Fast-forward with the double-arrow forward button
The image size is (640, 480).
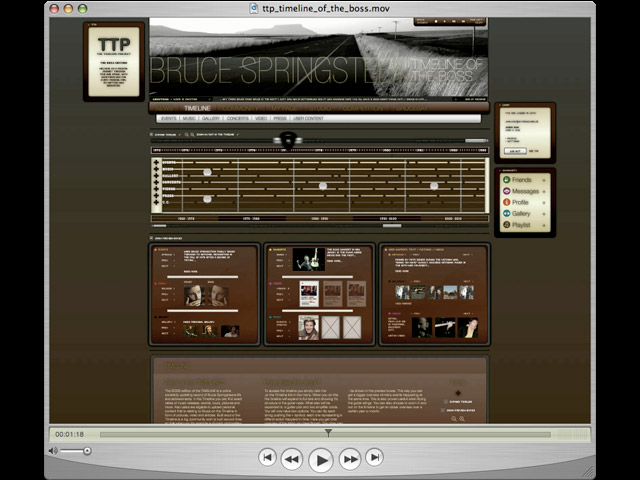tap(350, 459)
